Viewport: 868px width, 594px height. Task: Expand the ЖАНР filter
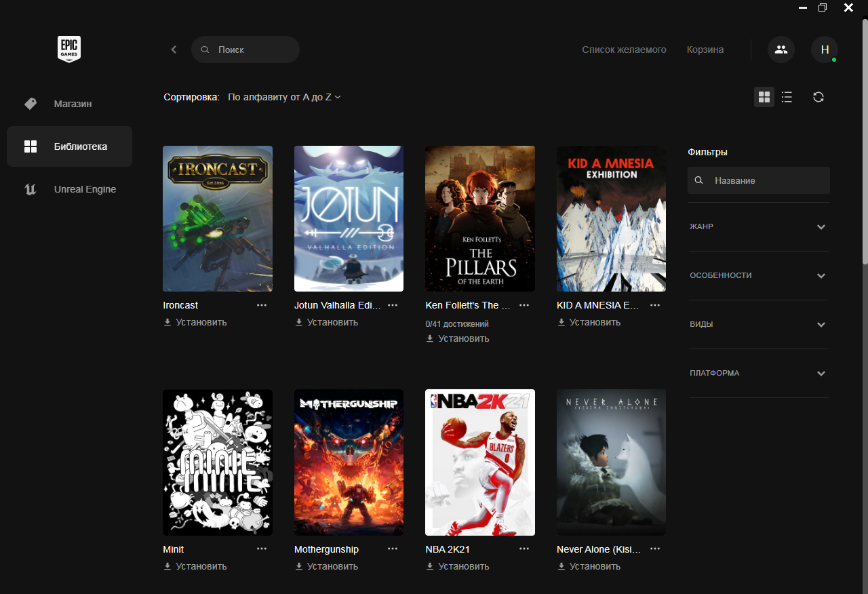pos(759,226)
